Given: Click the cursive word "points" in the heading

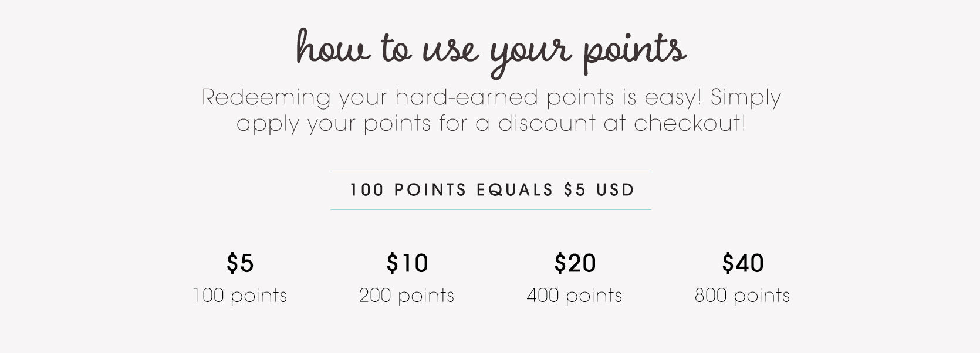Looking at the screenshot, I should click(x=634, y=50).
